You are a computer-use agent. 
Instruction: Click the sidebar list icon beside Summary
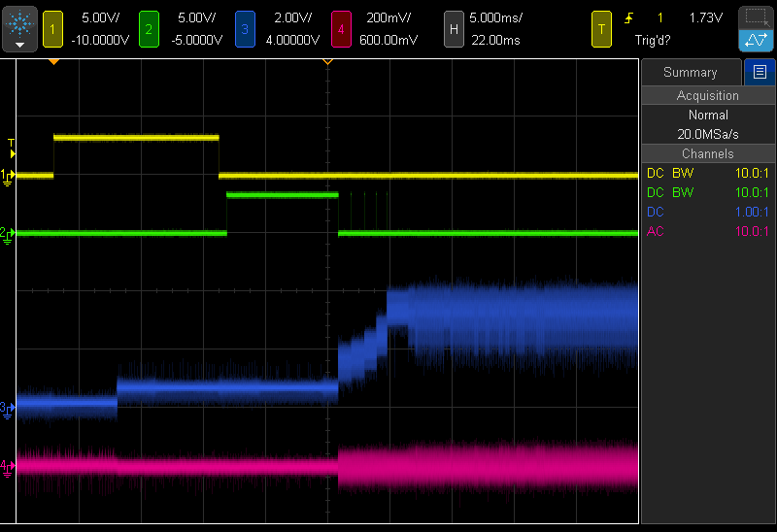click(760, 72)
